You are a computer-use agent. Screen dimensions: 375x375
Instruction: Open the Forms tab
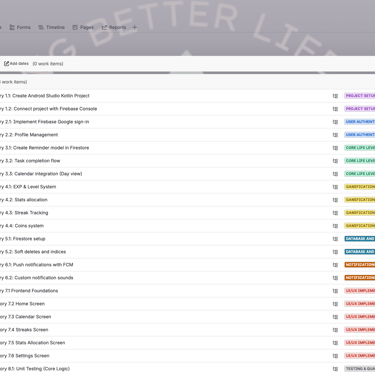pyautogui.click(x=20, y=27)
